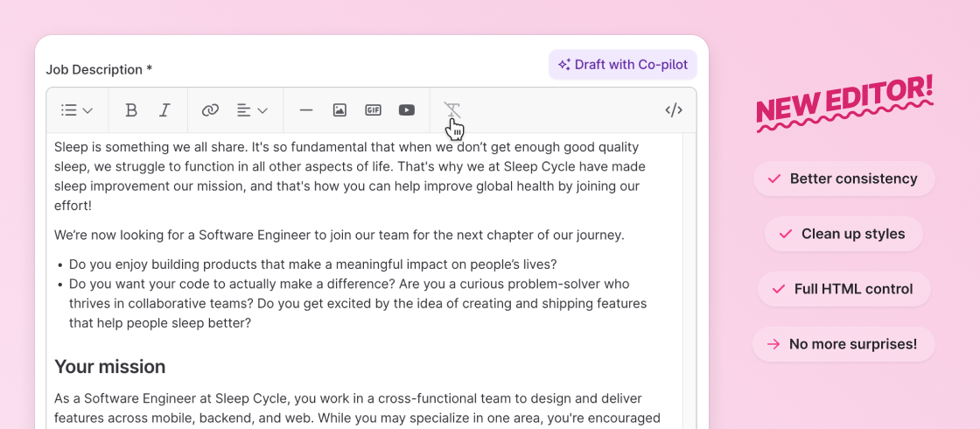Toggle italic formatting
Screen dimensions: 980x429
[x=164, y=110]
